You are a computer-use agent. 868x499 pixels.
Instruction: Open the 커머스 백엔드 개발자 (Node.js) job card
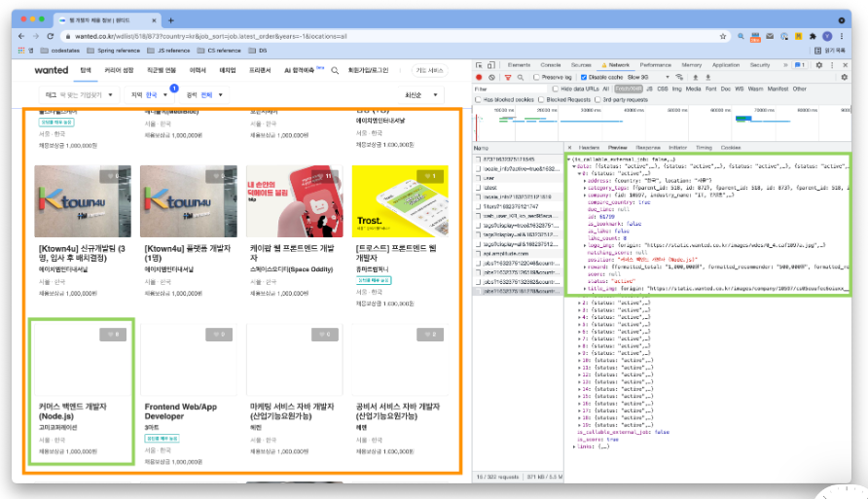point(82,391)
